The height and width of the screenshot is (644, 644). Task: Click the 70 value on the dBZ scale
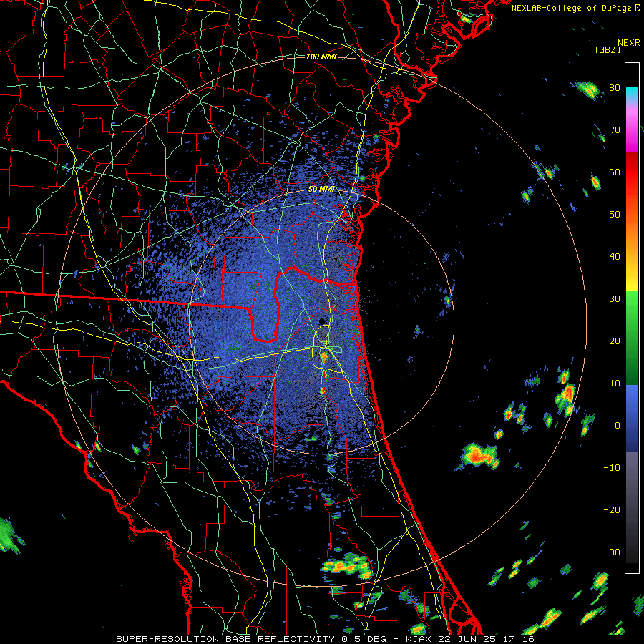(x=615, y=130)
